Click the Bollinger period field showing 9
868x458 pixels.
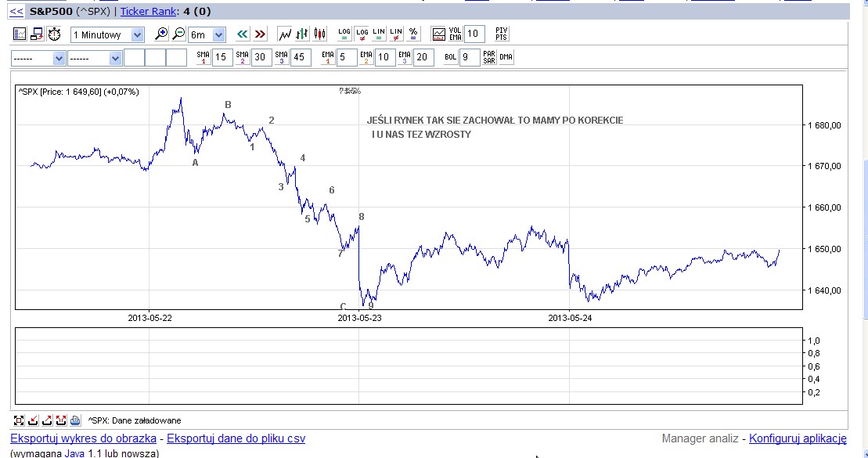point(470,57)
